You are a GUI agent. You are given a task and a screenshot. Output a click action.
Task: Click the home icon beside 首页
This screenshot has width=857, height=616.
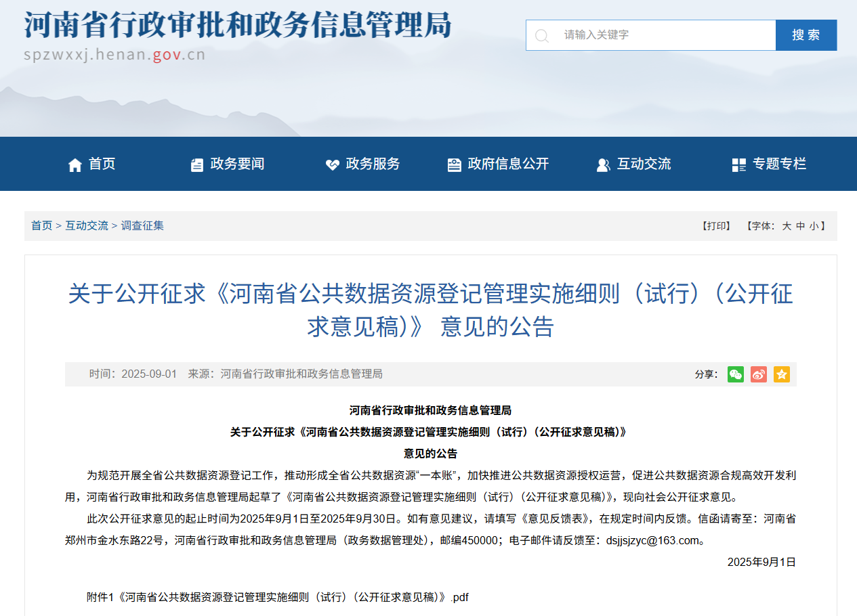pos(75,164)
